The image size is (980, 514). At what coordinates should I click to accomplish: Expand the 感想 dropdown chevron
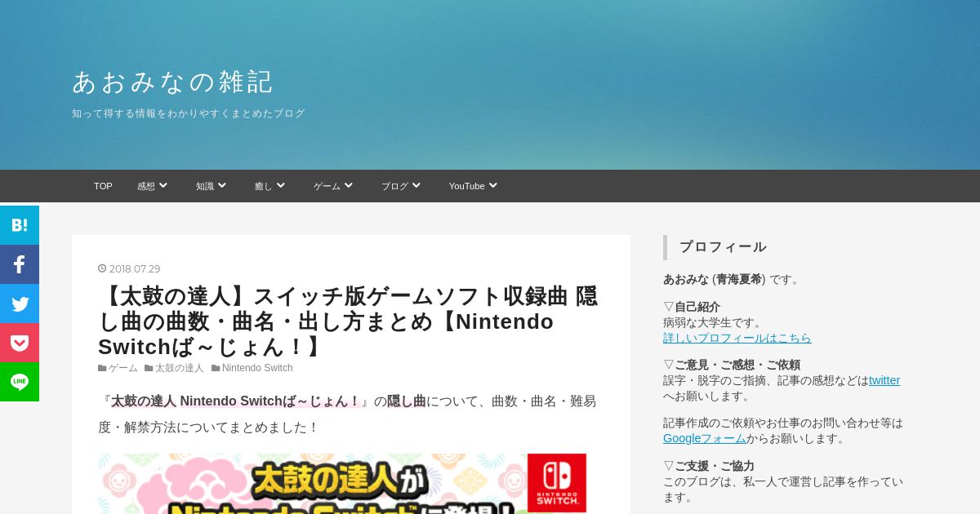[163, 185]
